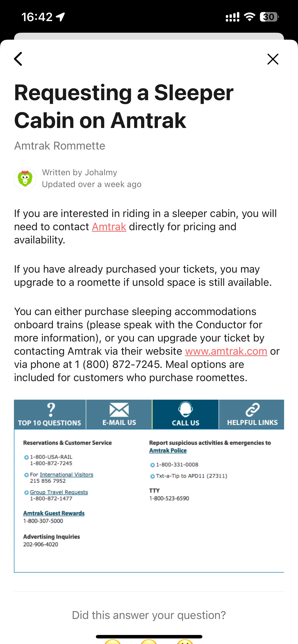Tap the Wi-Fi status icon

(x=249, y=17)
